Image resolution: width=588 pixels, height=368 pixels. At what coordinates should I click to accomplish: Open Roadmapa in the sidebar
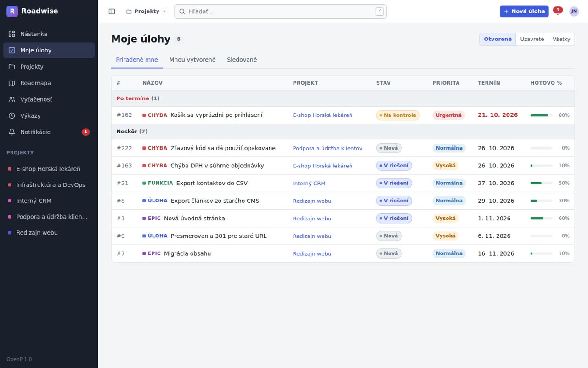49,83
